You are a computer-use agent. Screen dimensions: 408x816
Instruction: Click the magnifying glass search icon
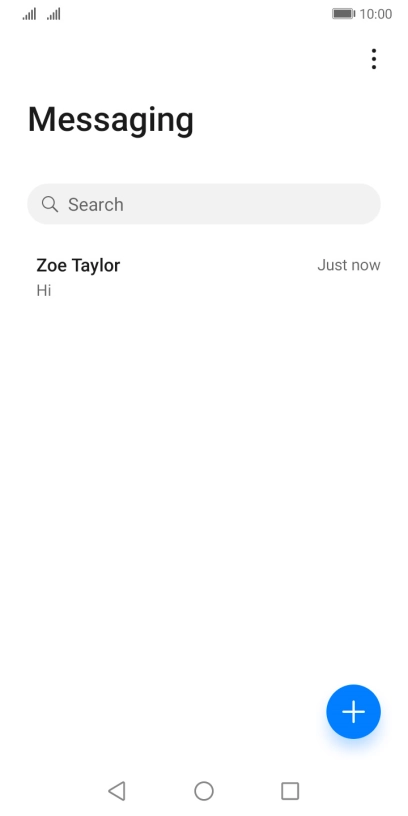pyautogui.click(x=50, y=204)
